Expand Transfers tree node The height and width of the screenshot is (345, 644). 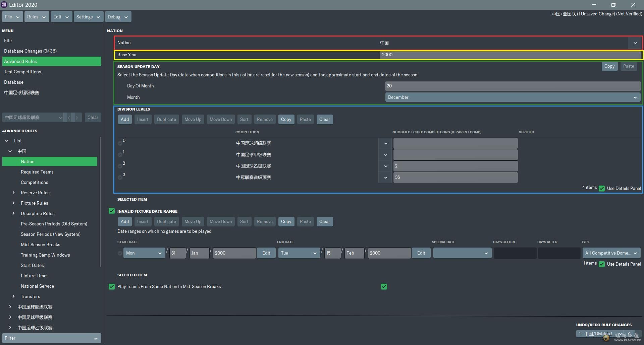(13, 297)
